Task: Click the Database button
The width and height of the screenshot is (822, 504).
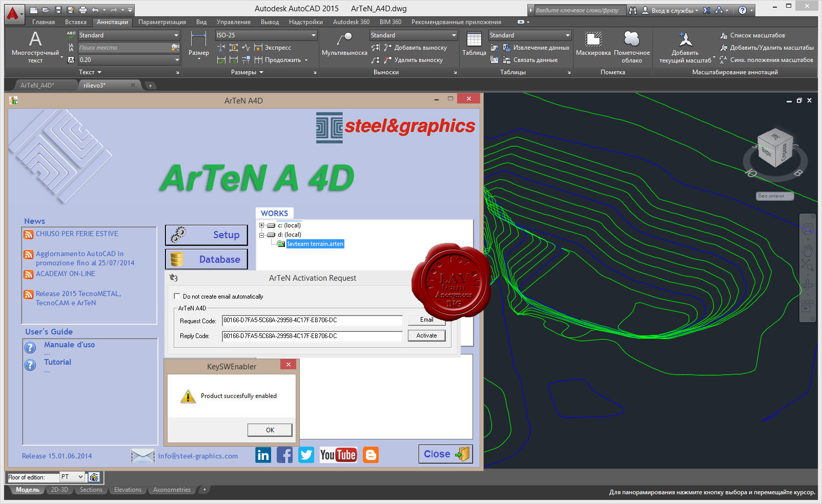Action: [x=206, y=259]
